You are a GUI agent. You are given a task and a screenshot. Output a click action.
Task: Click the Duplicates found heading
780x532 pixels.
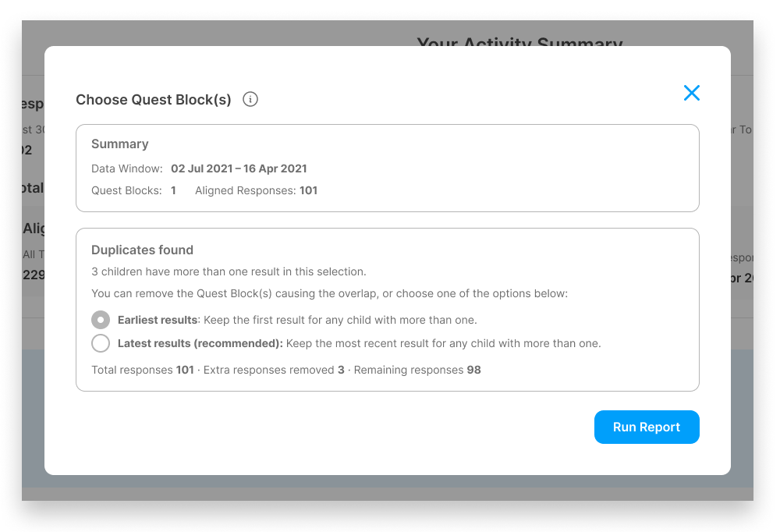142,250
